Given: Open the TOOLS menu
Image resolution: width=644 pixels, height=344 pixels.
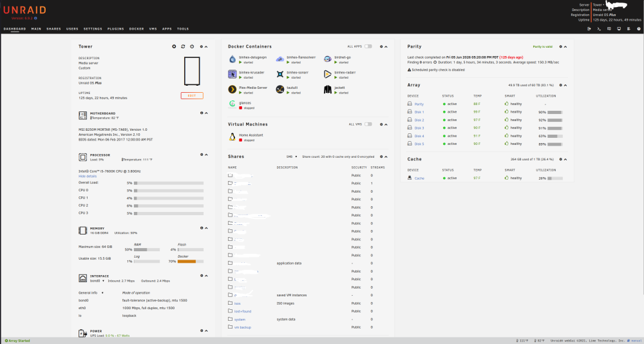Looking at the screenshot, I should [183, 29].
